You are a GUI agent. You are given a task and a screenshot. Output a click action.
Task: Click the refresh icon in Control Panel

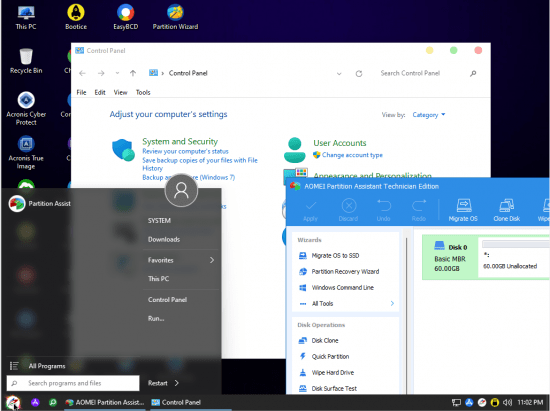click(x=358, y=73)
